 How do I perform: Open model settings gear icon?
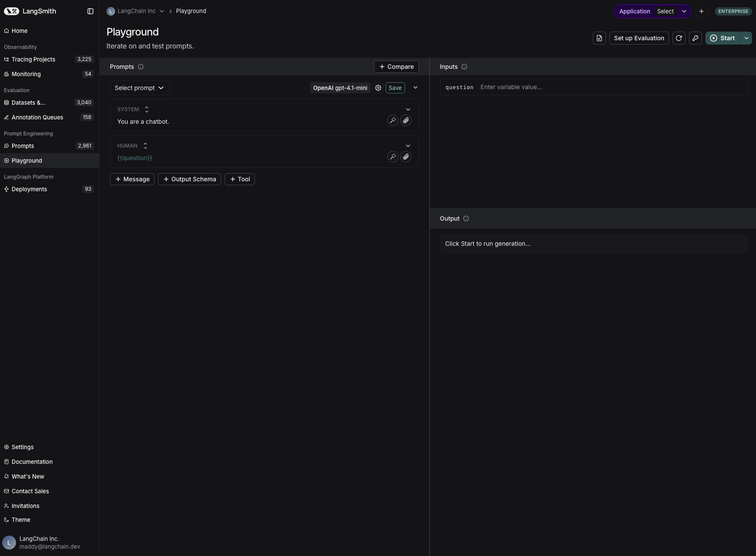[378, 88]
